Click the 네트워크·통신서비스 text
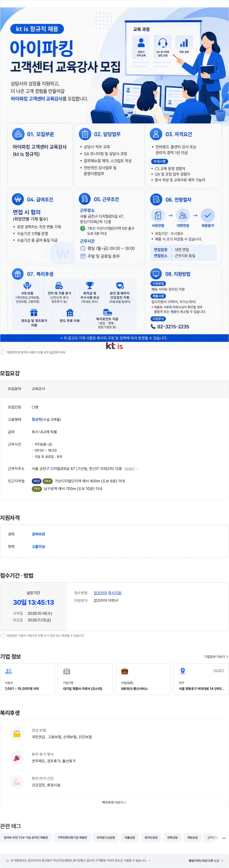The image size is (229, 868). coord(134,688)
